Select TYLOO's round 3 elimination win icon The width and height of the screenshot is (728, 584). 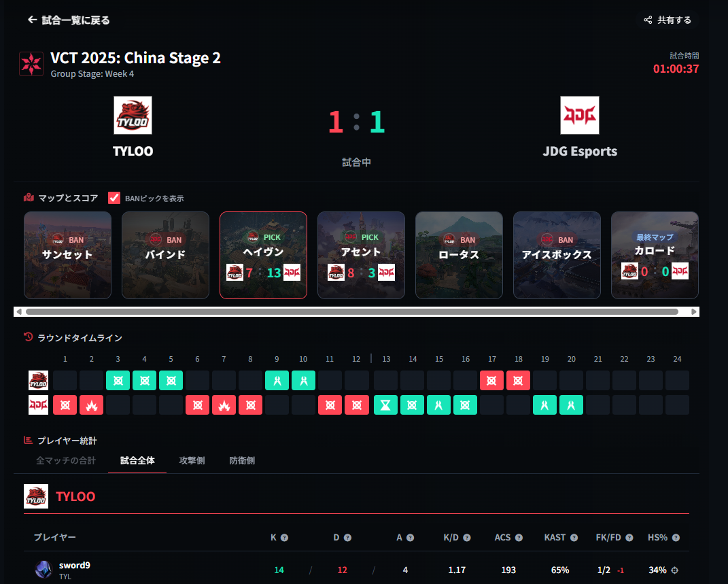[118, 381]
